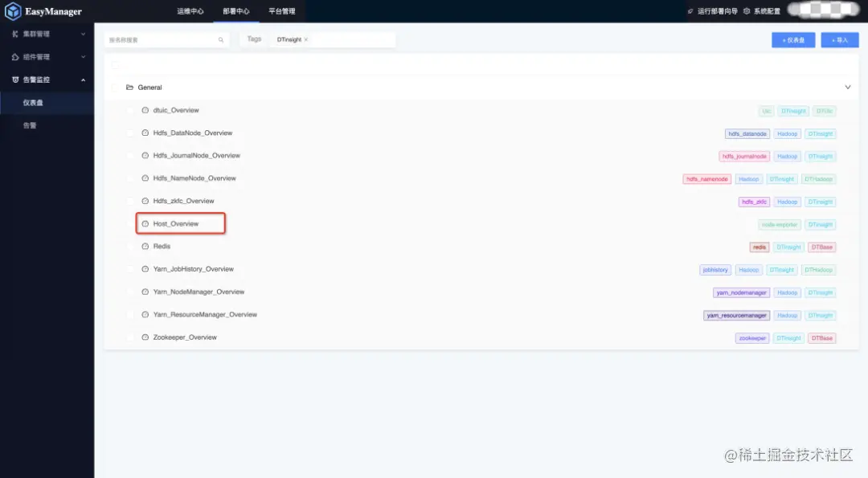The image size is (868, 478).
Task: Focus the dashboard name search field
Action: pyautogui.click(x=166, y=40)
